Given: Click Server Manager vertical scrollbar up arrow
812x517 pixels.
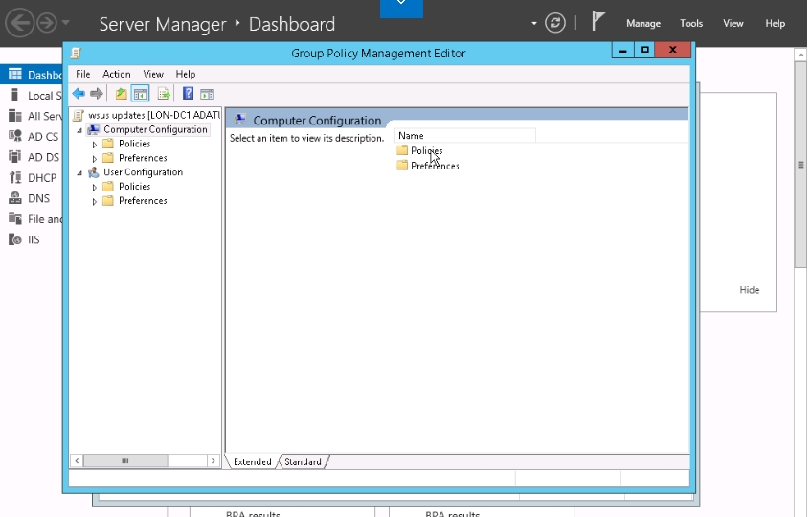Looking at the screenshot, I should click(x=801, y=55).
